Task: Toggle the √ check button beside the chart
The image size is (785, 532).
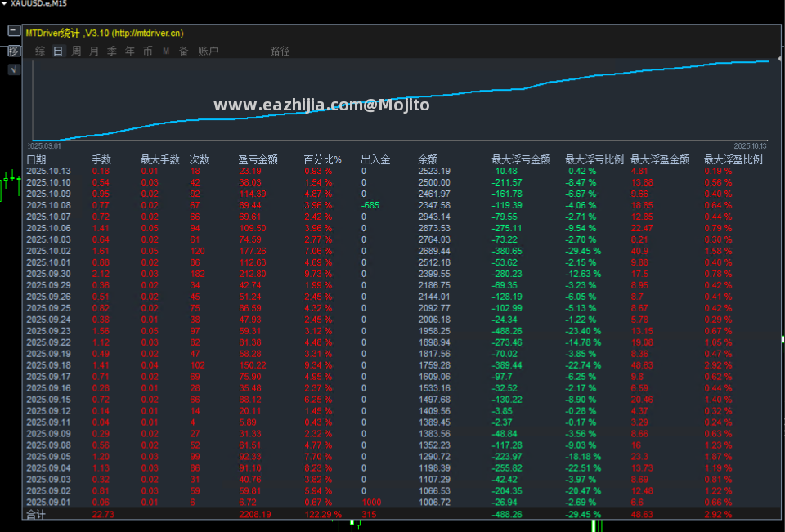Action: point(14,69)
